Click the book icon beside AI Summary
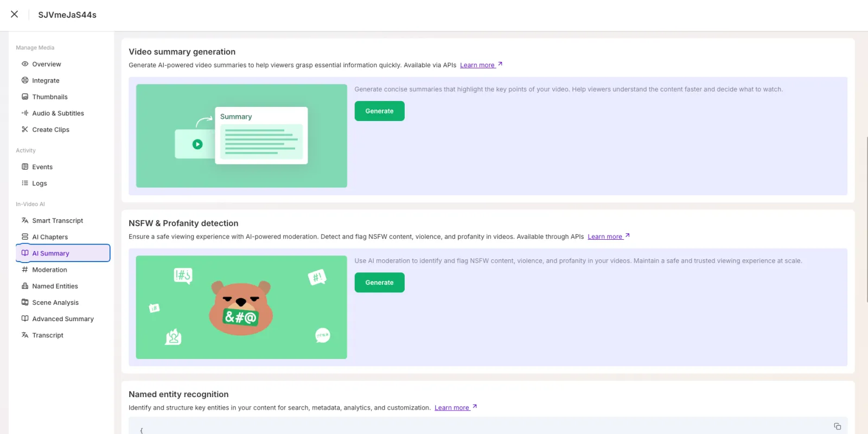Image resolution: width=868 pixels, height=434 pixels. (25, 253)
